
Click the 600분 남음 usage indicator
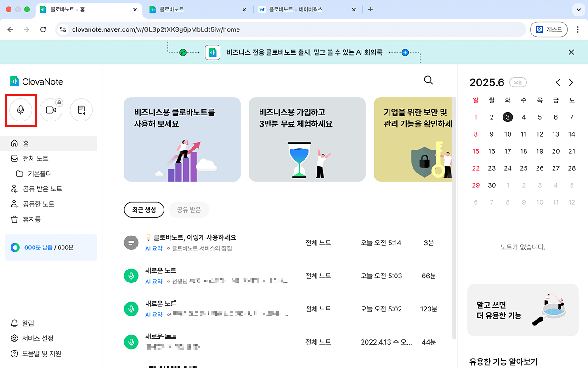[51, 247]
